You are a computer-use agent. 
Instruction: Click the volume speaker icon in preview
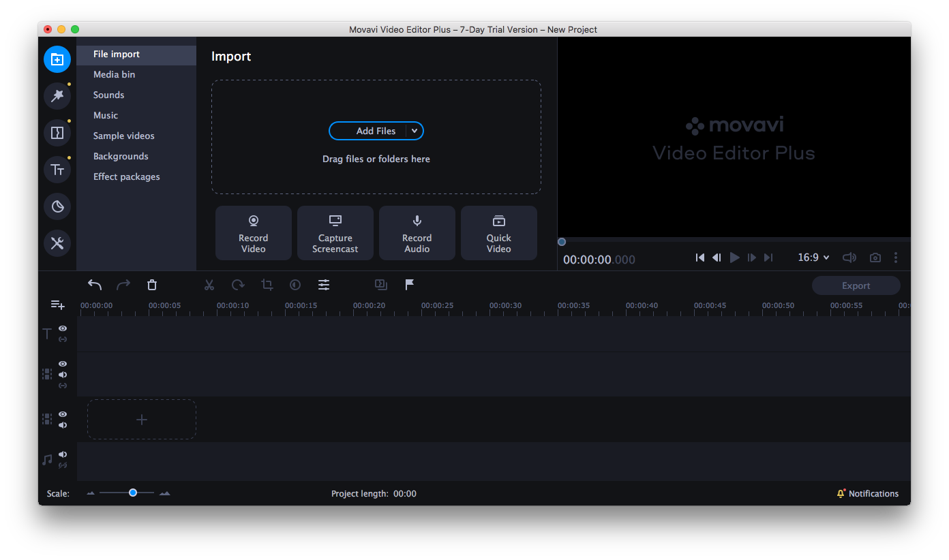[x=849, y=258]
